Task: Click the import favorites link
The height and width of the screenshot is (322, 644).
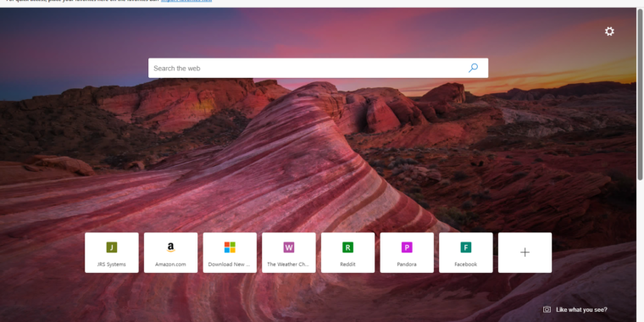Action: [186, 1]
